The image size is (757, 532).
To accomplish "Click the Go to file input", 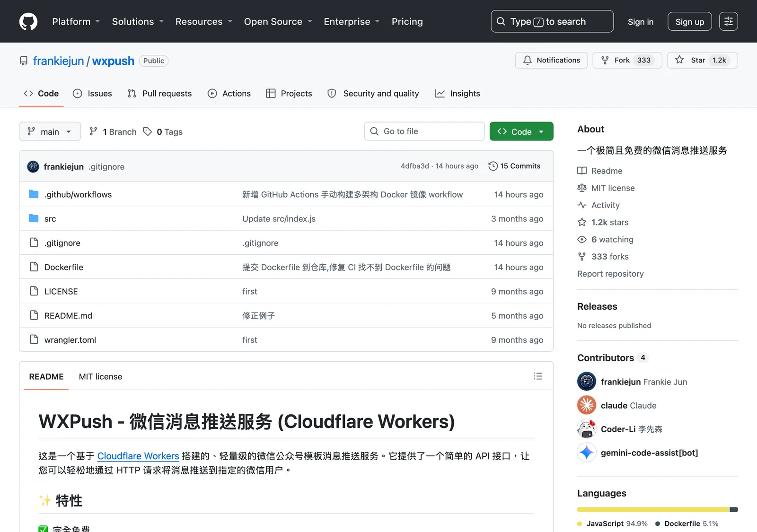I will coord(424,131).
